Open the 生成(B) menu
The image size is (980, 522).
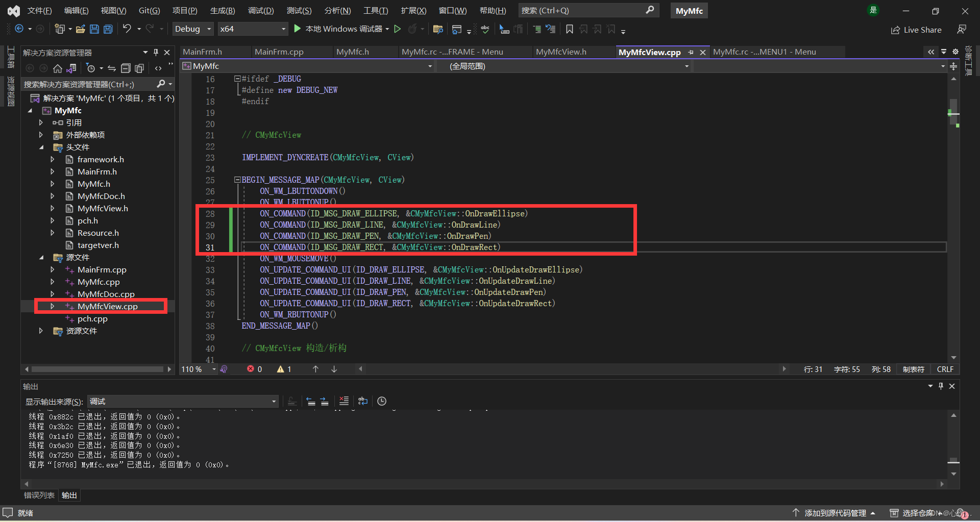point(223,10)
